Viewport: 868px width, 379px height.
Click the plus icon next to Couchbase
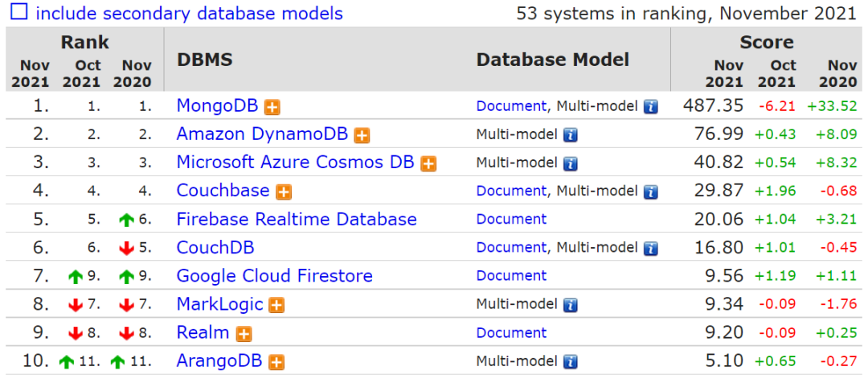(x=284, y=192)
